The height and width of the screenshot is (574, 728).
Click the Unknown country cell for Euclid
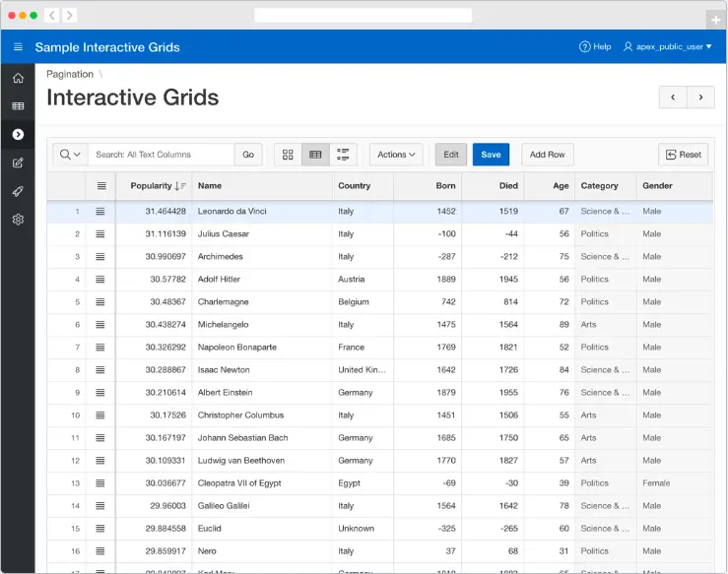(x=363, y=529)
